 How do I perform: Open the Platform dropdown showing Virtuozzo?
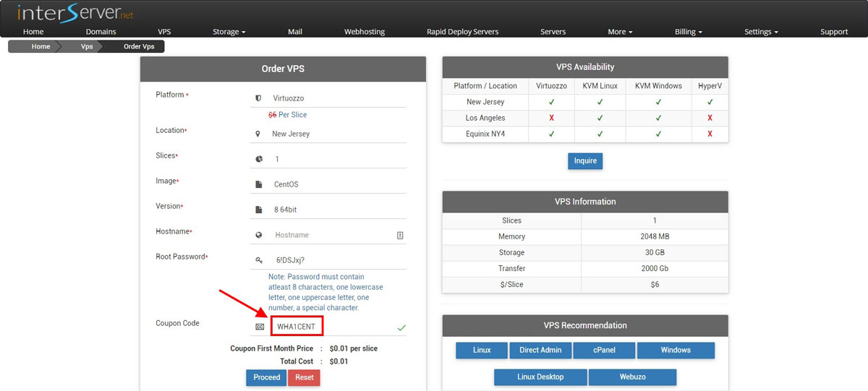(338, 98)
